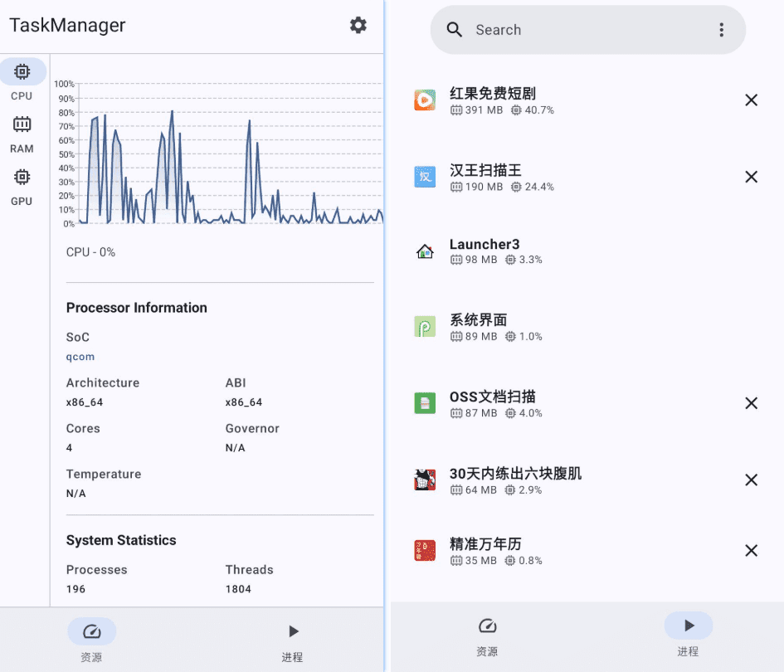Screen dimensions: 784x672
Task: Open the three-dot overflow menu
Action: click(x=721, y=29)
